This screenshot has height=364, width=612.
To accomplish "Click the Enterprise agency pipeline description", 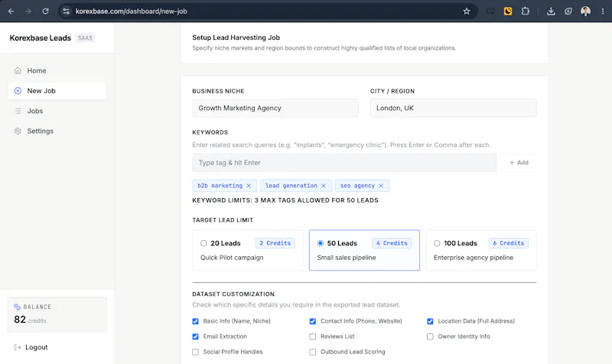I will coord(474,258).
